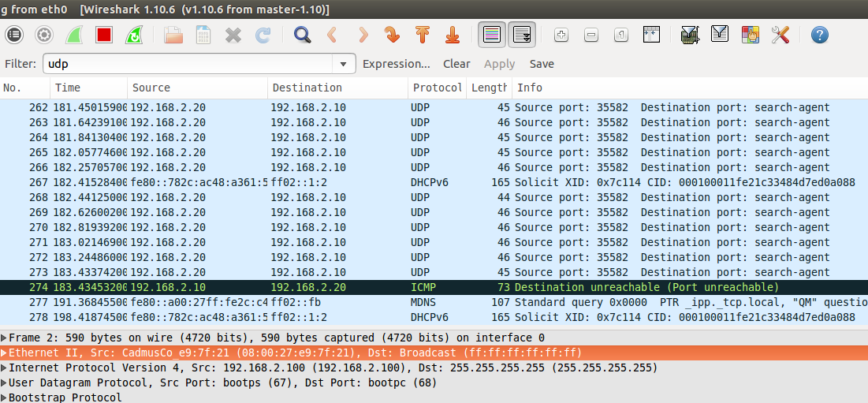This screenshot has width=868, height=403.
Task: Sort by the Protocol column header
Action: click(x=438, y=88)
